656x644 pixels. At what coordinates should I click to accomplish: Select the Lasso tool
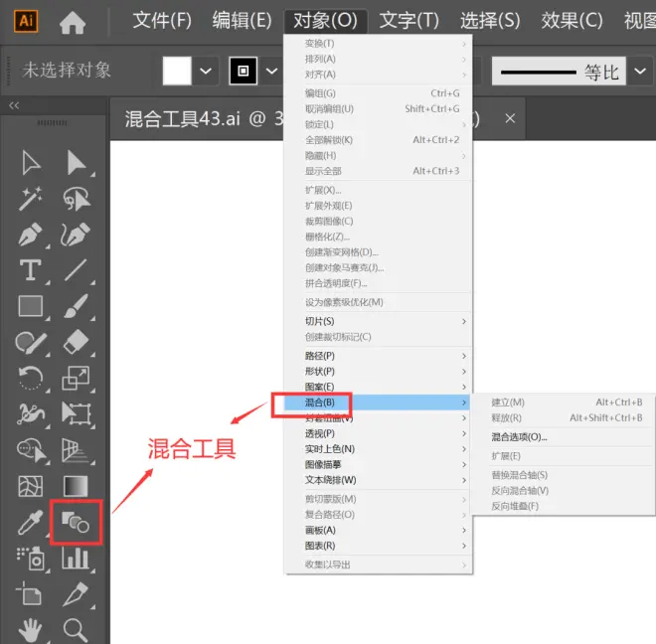click(x=77, y=199)
